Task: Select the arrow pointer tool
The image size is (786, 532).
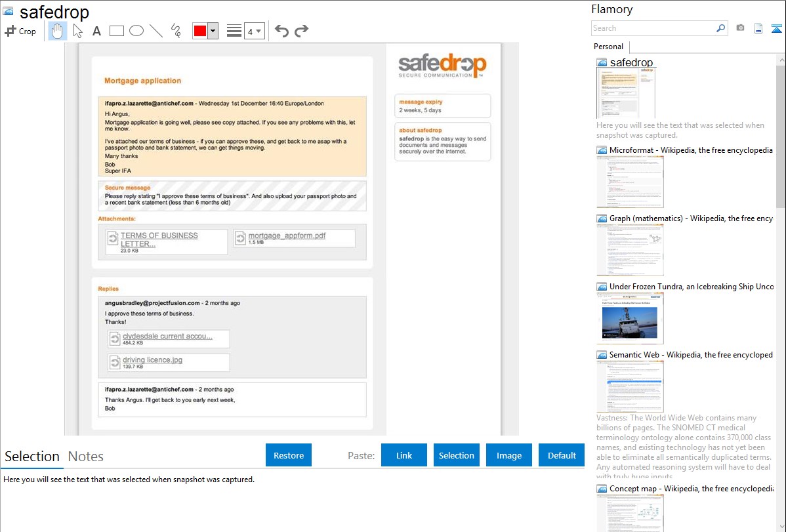Action: (x=77, y=31)
